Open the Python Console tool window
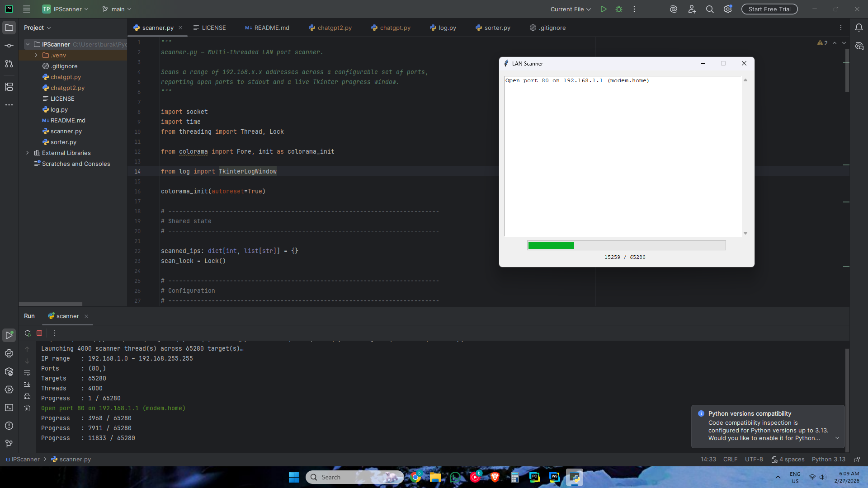Image resolution: width=868 pixels, height=488 pixels. pos(9,353)
